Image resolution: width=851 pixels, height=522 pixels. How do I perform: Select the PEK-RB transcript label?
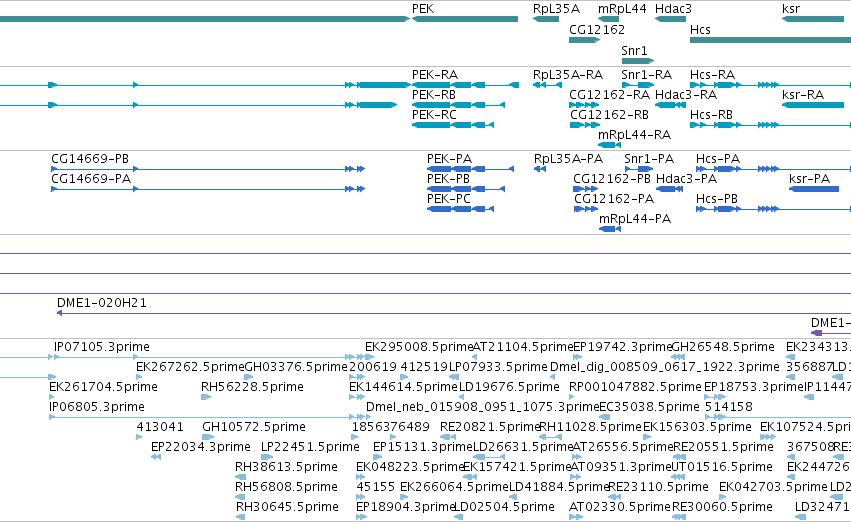pos(434,94)
